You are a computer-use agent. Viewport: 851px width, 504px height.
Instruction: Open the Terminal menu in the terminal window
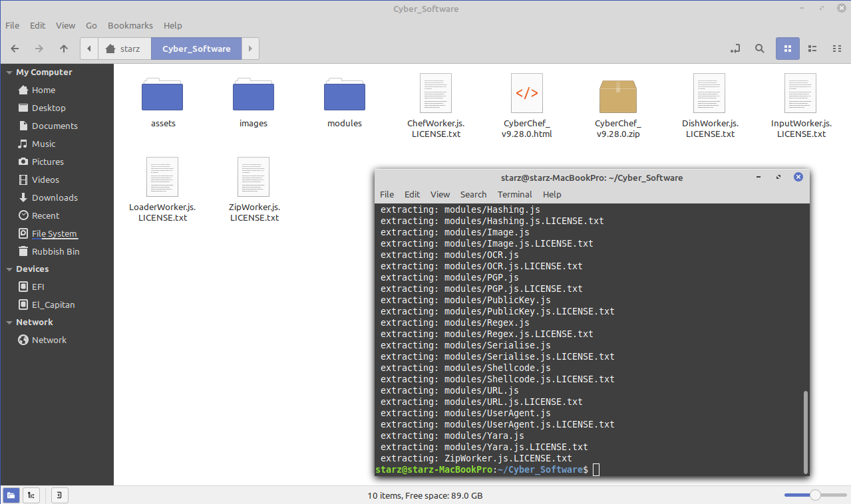(514, 194)
